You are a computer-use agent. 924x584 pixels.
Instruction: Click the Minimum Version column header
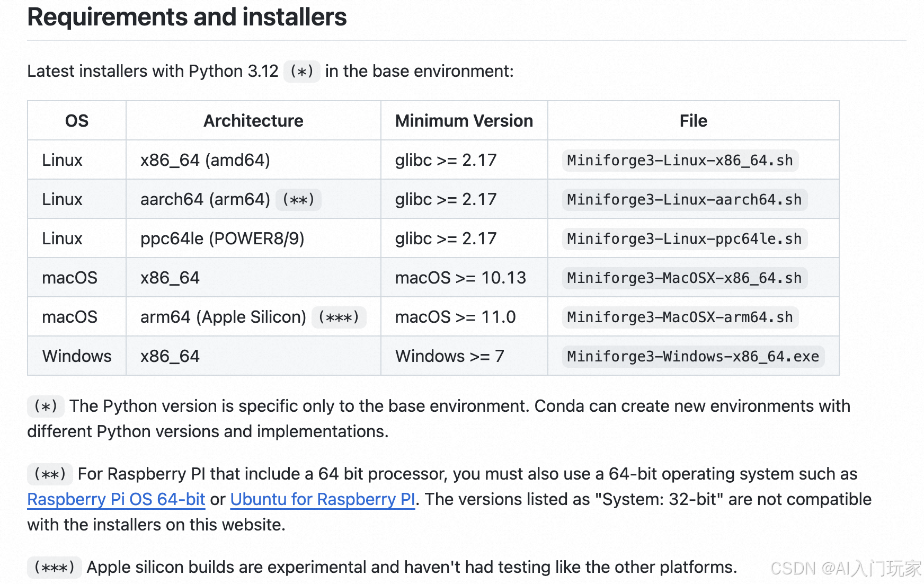point(464,121)
